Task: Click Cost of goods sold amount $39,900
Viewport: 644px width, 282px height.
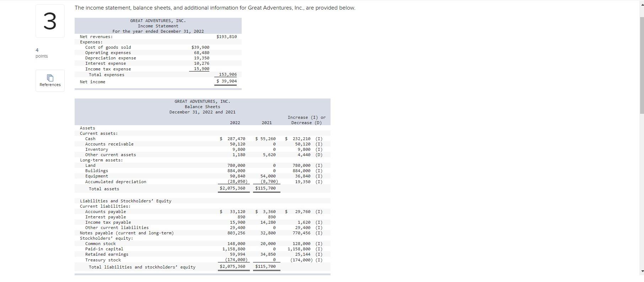Action: pos(200,47)
